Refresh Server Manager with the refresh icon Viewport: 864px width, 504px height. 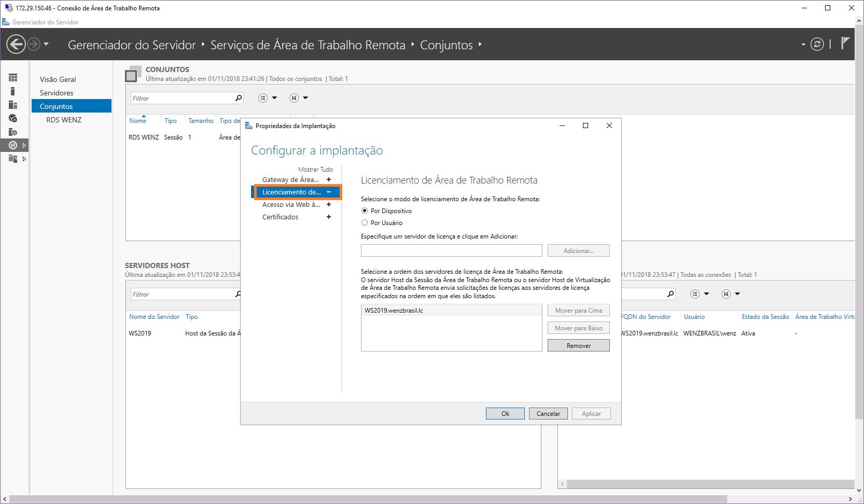tap(817, 45)
